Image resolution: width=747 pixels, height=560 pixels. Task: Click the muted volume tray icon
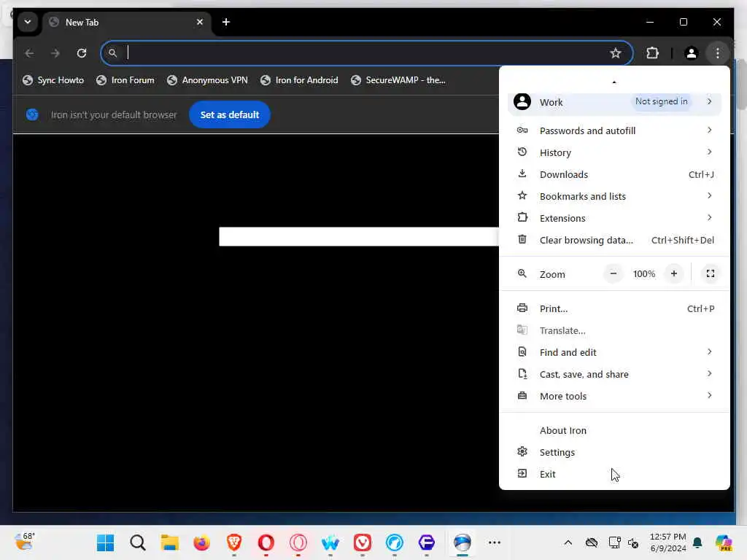tap(633, 542)
